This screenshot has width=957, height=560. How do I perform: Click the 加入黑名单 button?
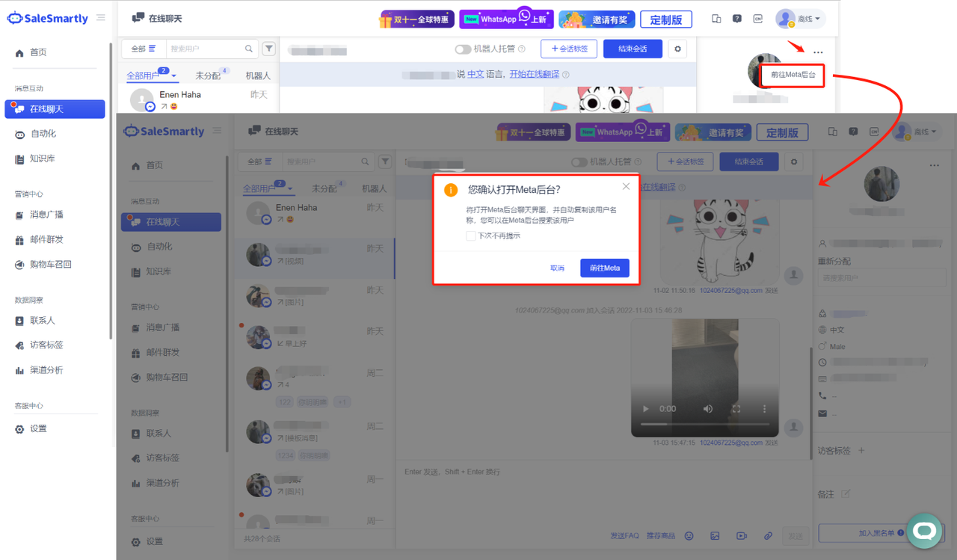[x=882, y=533]
